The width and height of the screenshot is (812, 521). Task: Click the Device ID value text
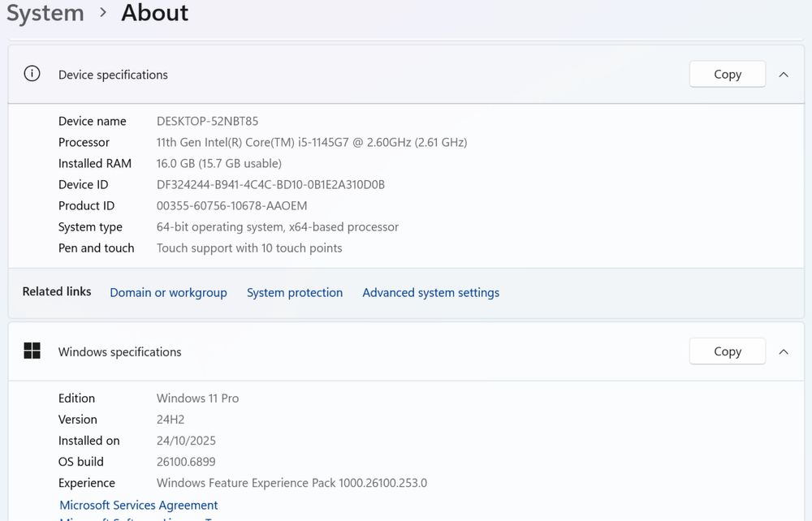pyautogui.click(x=270, y=184)
